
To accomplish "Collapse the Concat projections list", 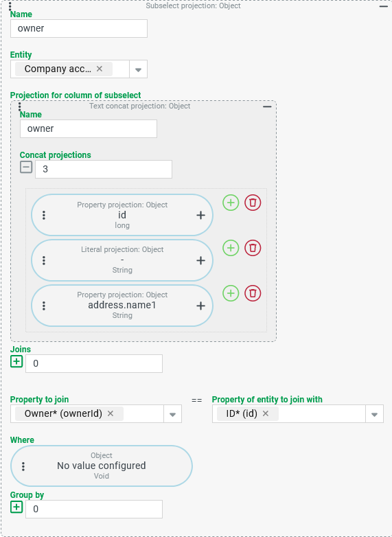I will pos(26,167).
